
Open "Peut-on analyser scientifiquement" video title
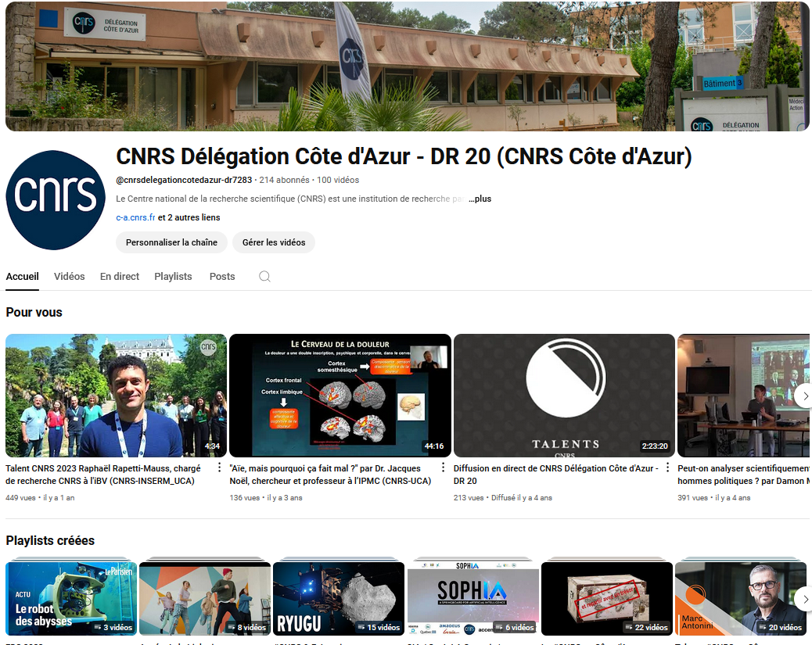click(x=744, y=475)
